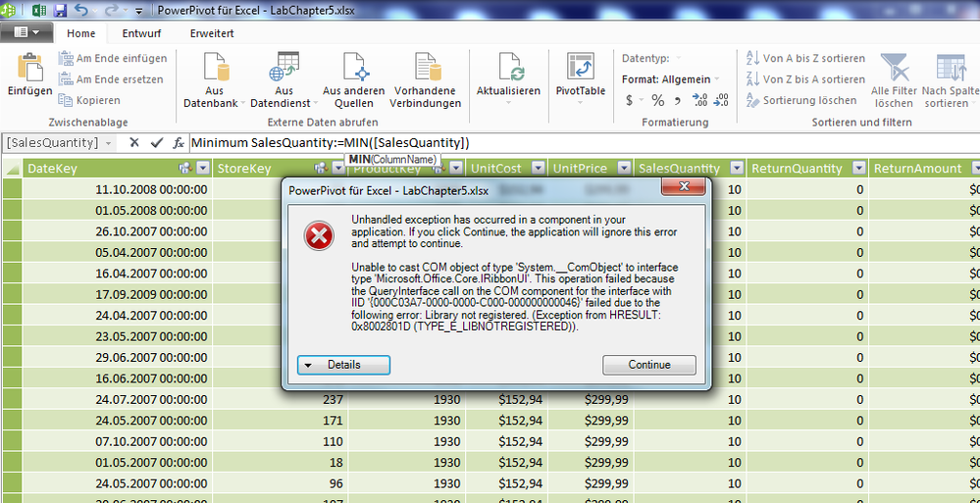Click DateKey column relationship icon
This screenshot has width=980, height=503.
[185, 168]
